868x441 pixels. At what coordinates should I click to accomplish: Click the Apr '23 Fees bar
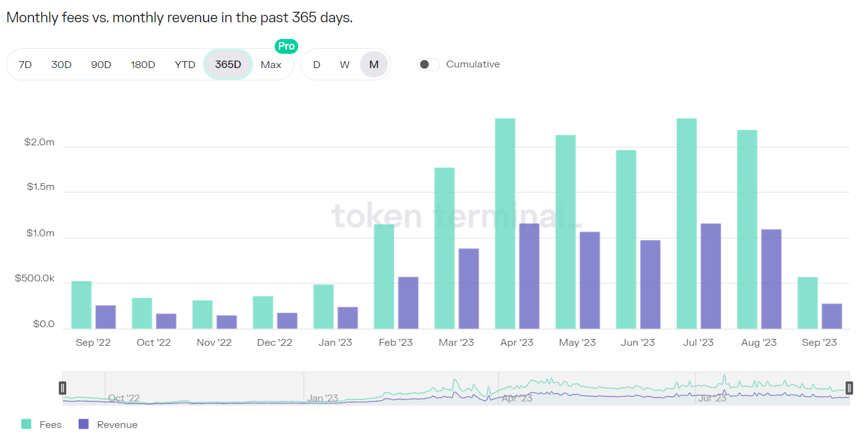(x=505, y=223)
